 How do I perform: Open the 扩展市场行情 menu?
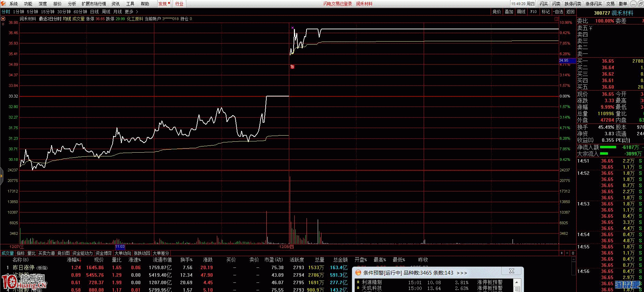pos(94,4)
